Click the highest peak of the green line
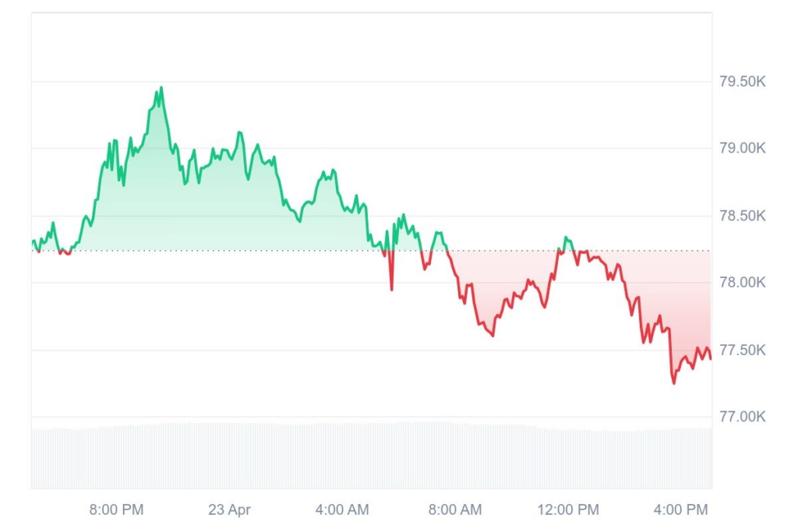798x532 pixels. click(161, 87)
